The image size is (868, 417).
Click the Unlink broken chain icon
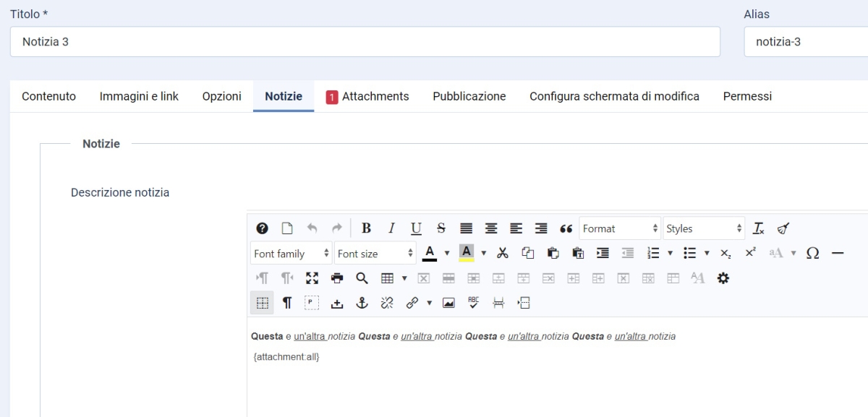(x=387, y=303)
